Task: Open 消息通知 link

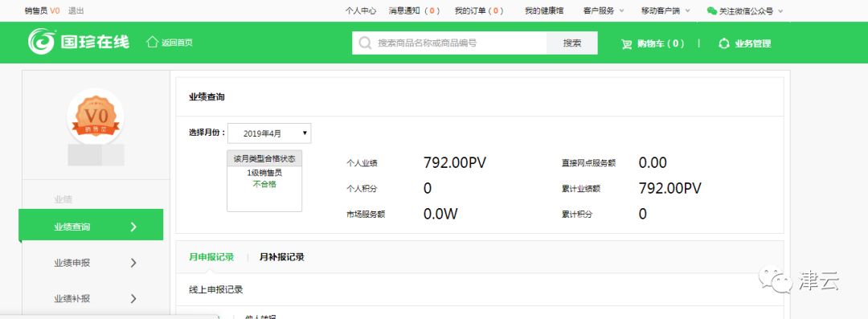Action: [415, 10]
